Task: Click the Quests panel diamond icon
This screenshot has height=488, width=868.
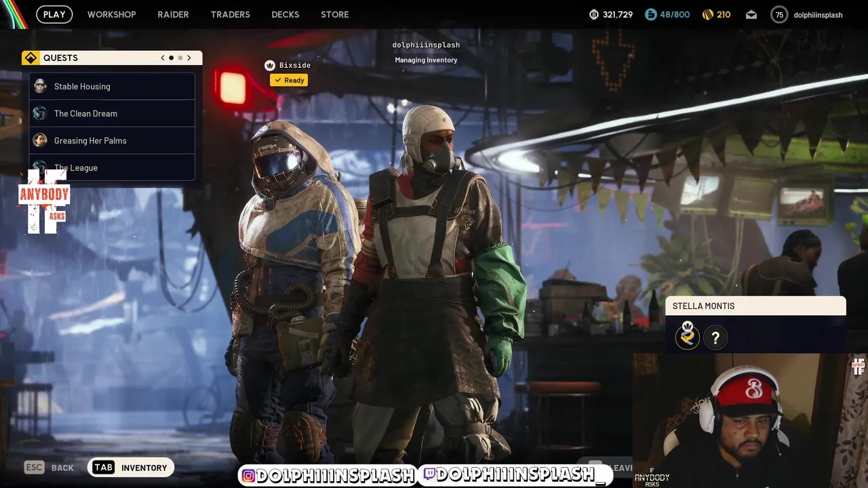Action: pos(31,58)
